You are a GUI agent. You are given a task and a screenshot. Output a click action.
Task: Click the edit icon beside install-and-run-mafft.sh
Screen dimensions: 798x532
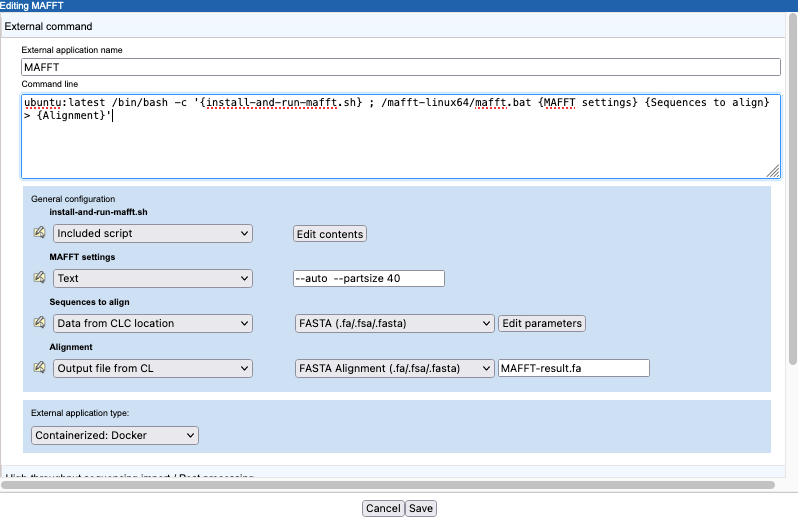[40, 233]
